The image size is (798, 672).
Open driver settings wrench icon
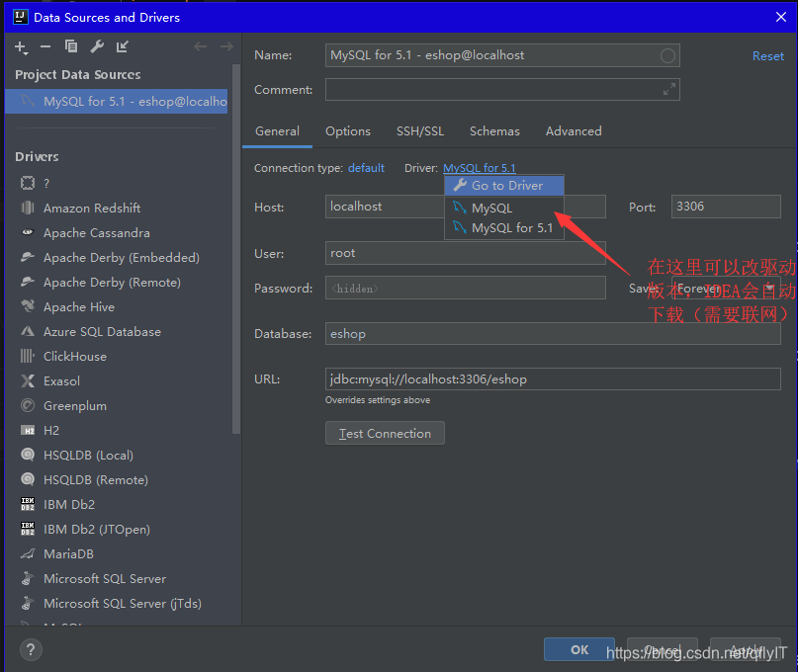tap(97, 46)
